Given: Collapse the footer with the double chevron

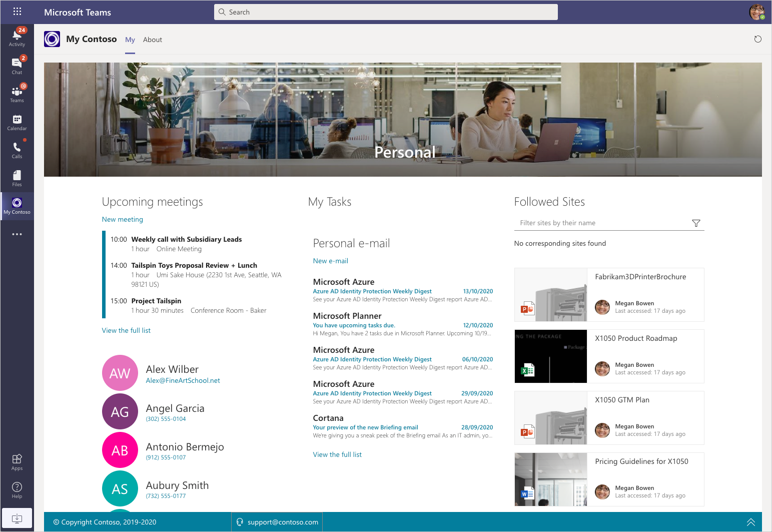Looking at the screenshot, I should point(750,521).
